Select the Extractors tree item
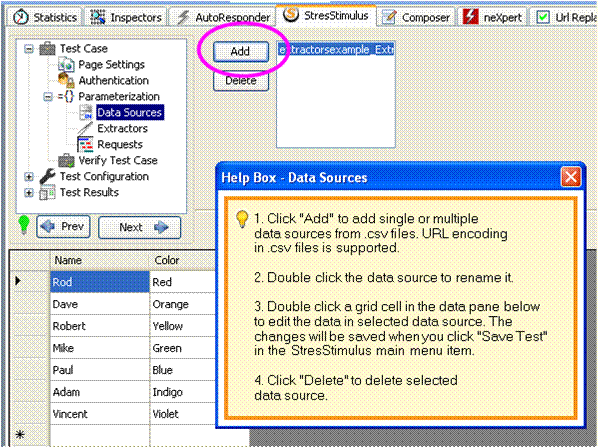Screen dimensions: 599x447 122,128
